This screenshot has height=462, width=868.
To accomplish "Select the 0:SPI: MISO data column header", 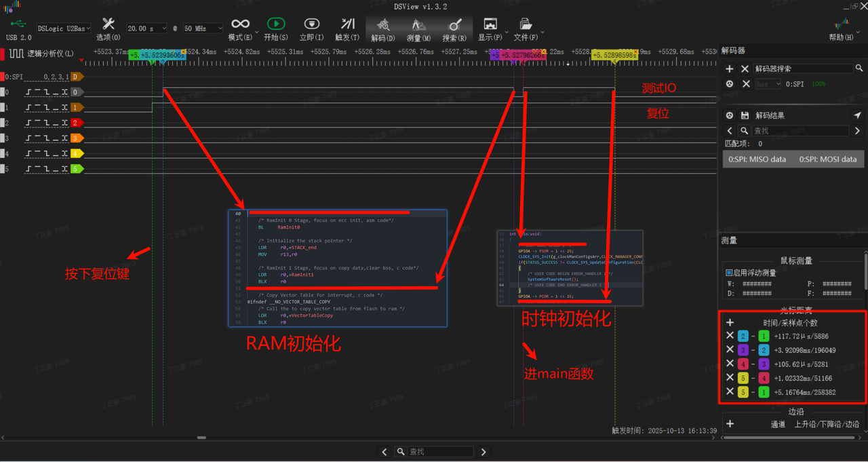I will click(757, 159).
